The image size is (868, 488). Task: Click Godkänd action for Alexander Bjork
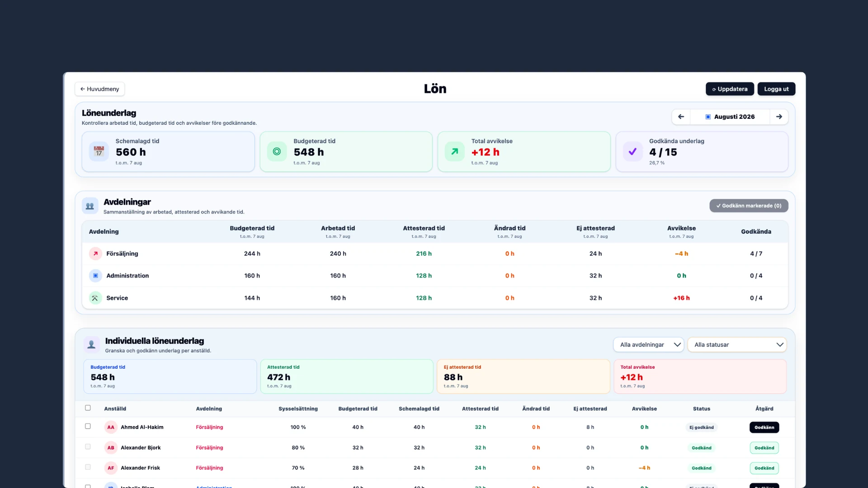(x=764, y=448)
